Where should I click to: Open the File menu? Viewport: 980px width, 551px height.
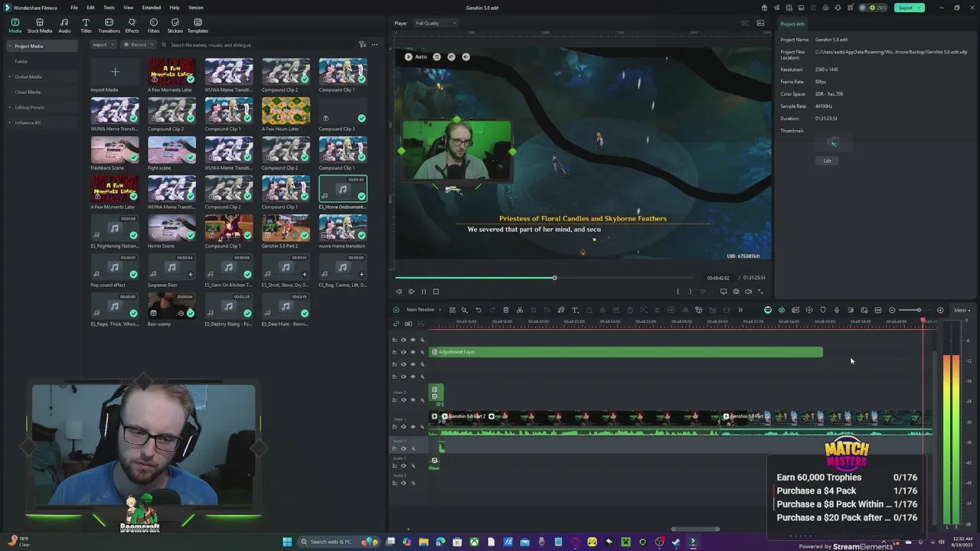tap(73, 8)
